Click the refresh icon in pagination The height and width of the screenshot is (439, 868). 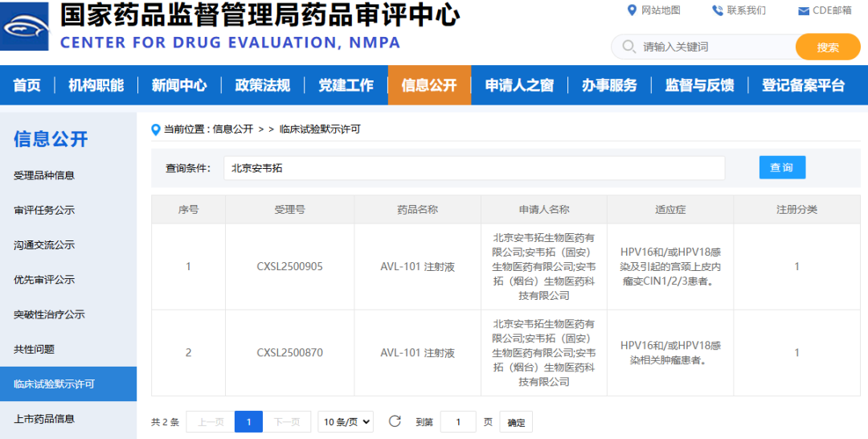click(395, 421)
